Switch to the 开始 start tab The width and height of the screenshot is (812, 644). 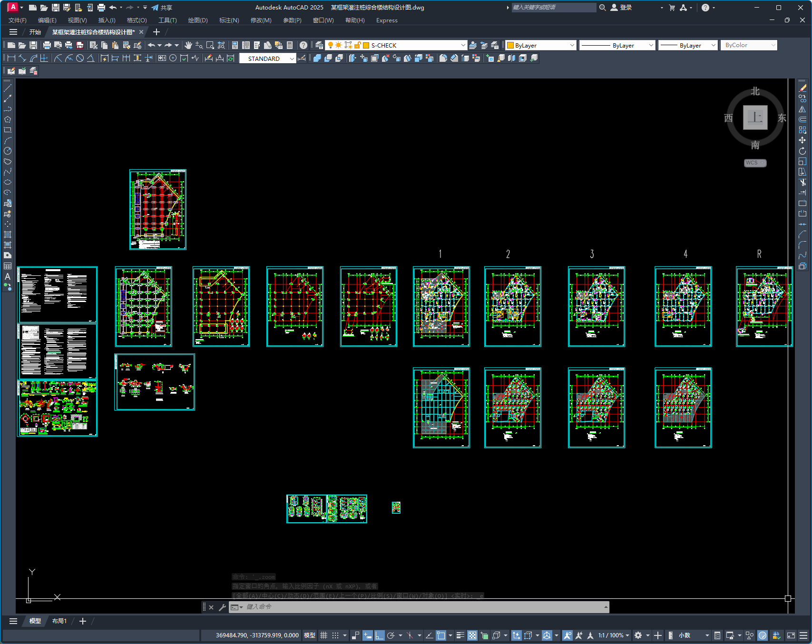(x=35, y=32)
